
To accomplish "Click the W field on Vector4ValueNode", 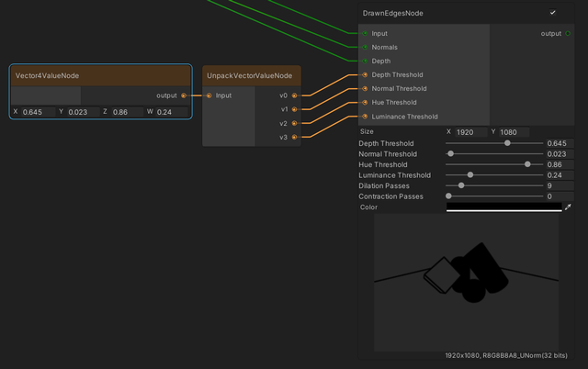I will [x=172, y=112].
